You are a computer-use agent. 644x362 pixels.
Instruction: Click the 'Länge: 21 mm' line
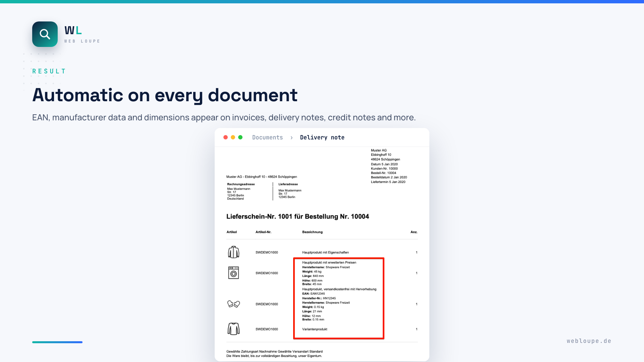click(312, 311)
